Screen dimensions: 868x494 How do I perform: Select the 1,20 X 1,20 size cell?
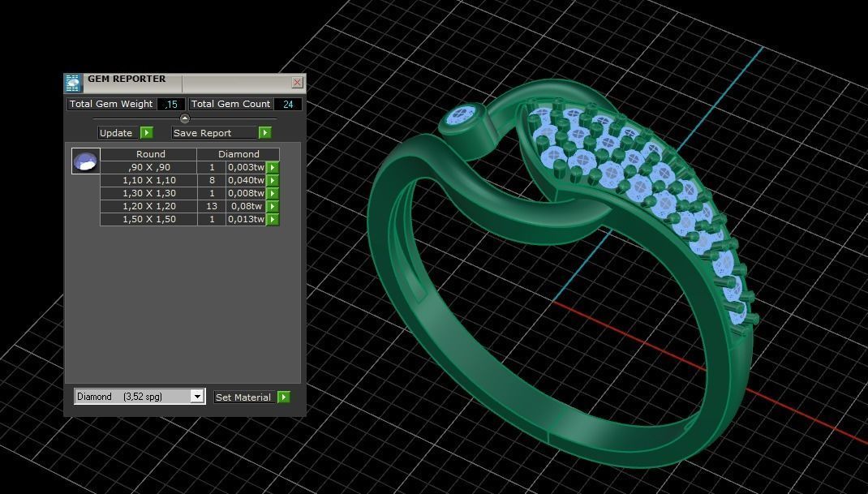pyautogui.click(x=149, y=206)
